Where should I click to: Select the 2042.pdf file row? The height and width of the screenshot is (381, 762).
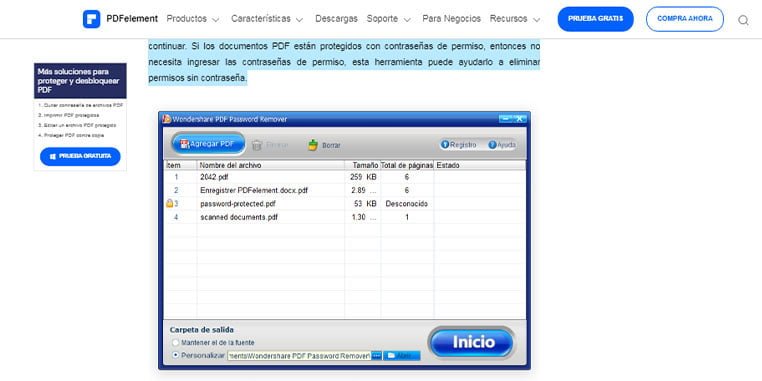point(345,177)
